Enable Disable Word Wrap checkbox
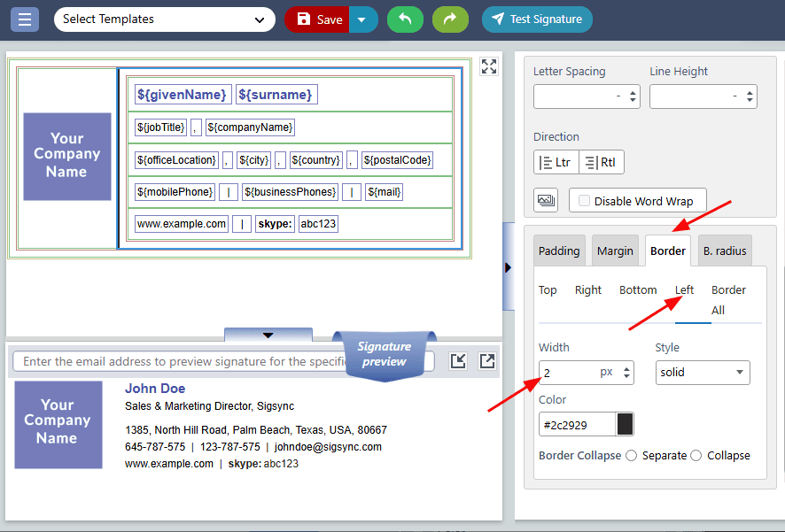785x532 pixels. click(x=585, y=201)
